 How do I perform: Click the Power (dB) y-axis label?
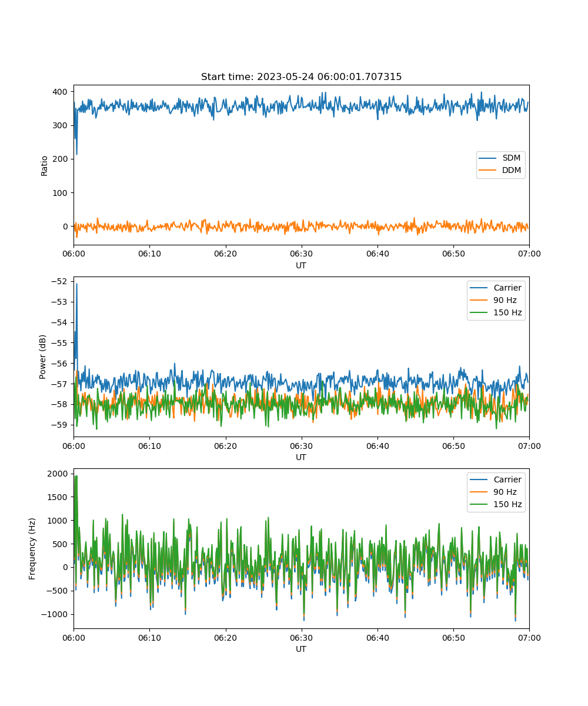point(43,357)
